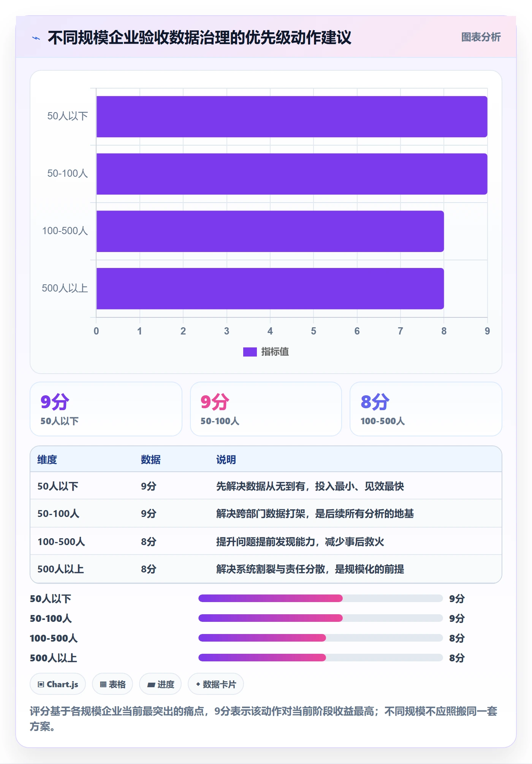532x764 pixels.
Task: Click the 500人以上 bar in chart
Action: click(x=270, y=289)
